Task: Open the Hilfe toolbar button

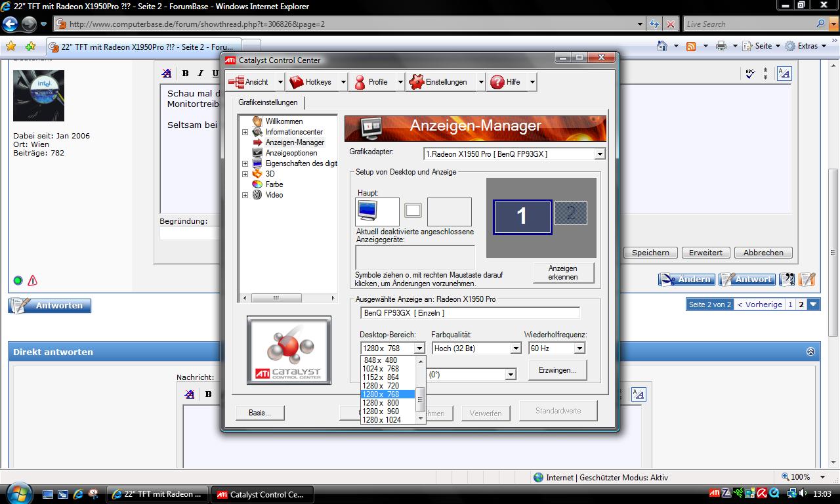Action: [x=506, y=82]
